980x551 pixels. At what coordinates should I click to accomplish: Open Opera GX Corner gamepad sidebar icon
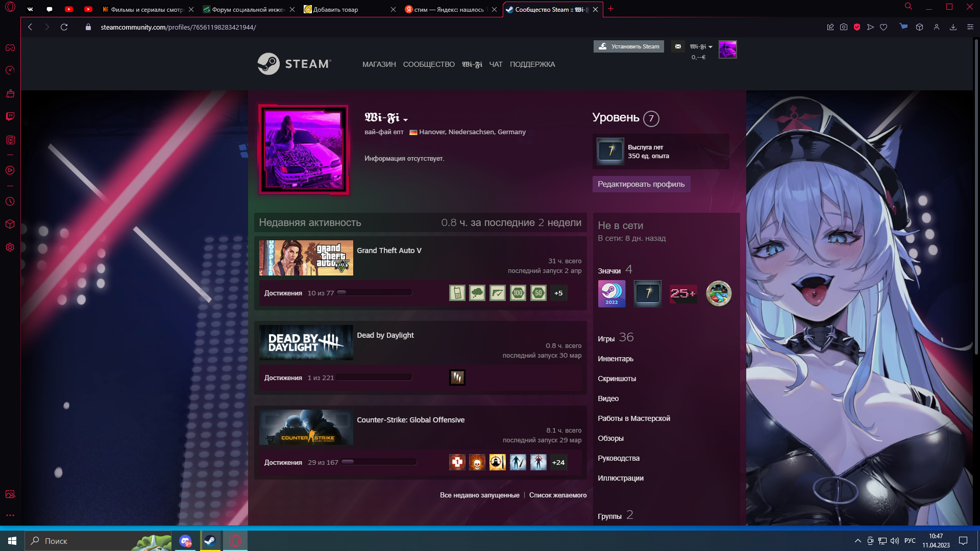pyautogui.click(x=10, y=47)
